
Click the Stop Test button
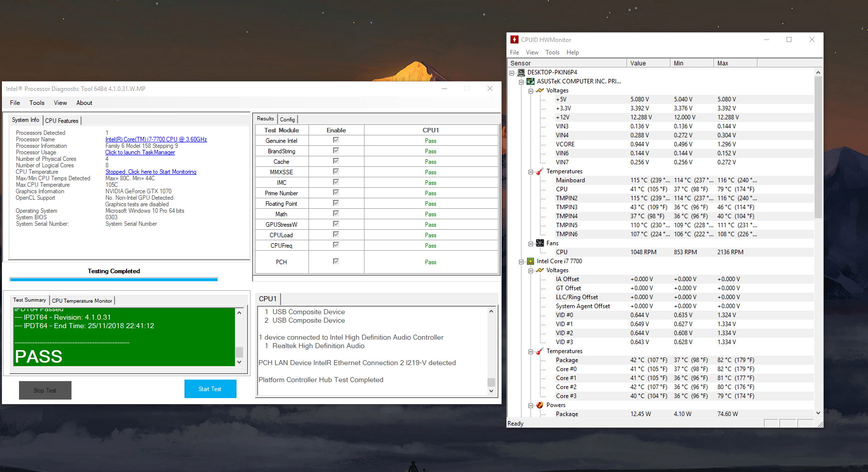click(45, 390)
